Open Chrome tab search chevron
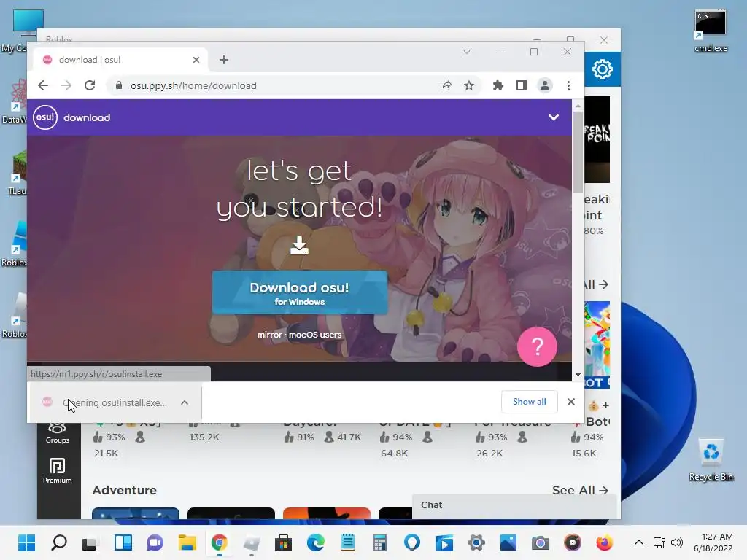Image resolution: width=747 pixels, height=560 pixels. coord(466,52)
